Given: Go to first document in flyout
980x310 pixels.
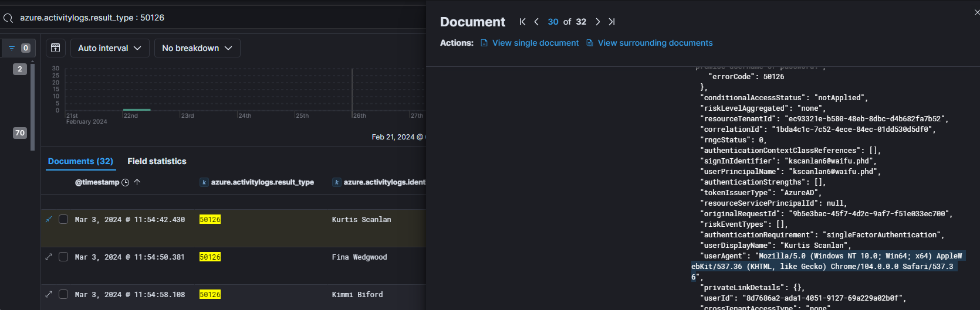Looking at the screenshot, I should [x=522, y=22].
